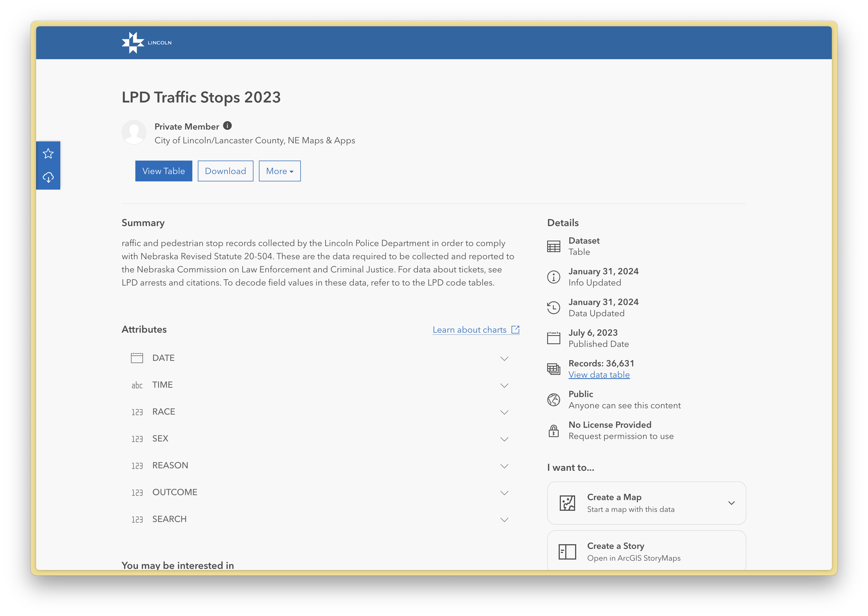Click the Download button
868x616 pixels.
coord(225,171)
